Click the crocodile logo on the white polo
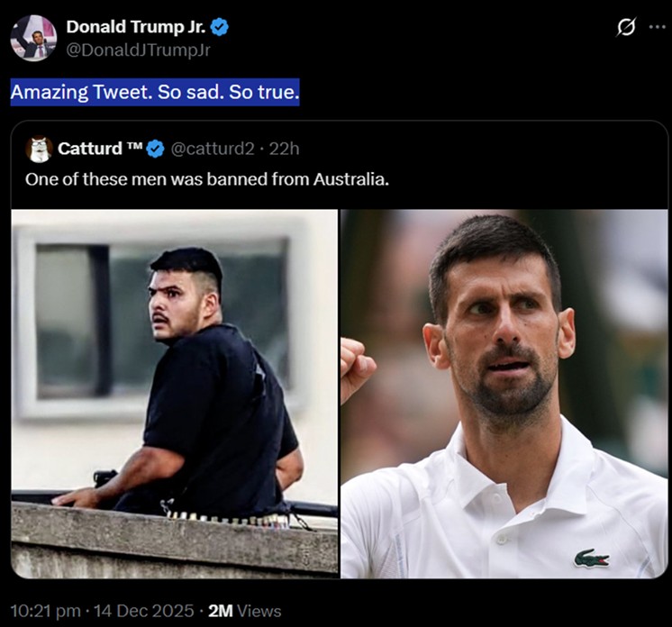The image size is (672, 627). 591,558
